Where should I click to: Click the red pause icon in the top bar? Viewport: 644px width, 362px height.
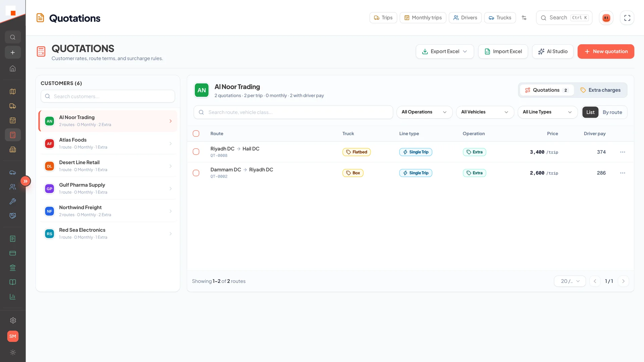(x=606, y=18)
